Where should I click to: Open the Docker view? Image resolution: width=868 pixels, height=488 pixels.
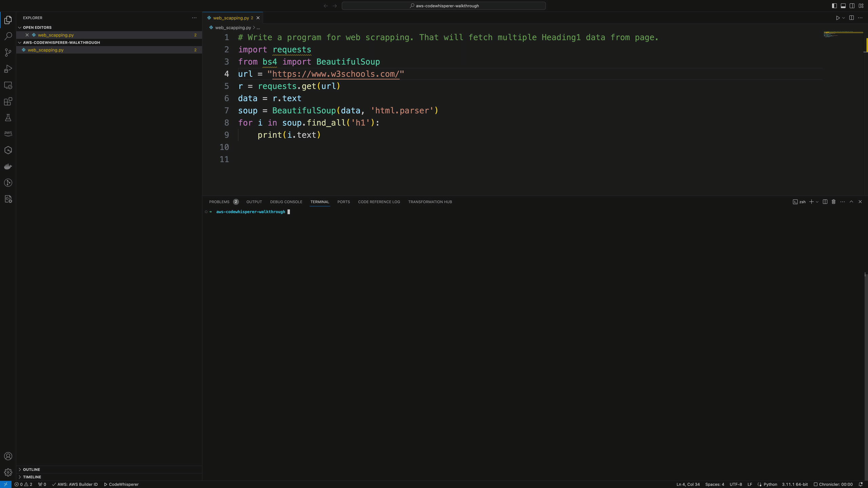click(8, 166)
